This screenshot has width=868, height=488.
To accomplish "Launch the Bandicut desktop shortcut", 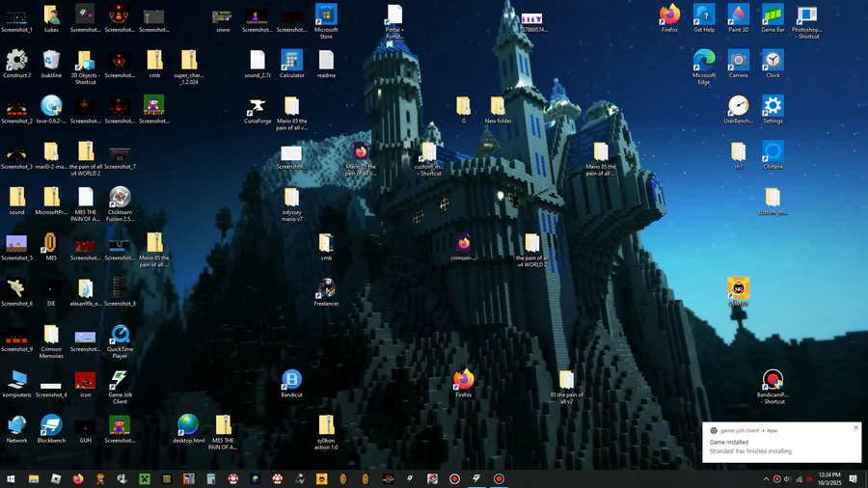I will (291, 383).
